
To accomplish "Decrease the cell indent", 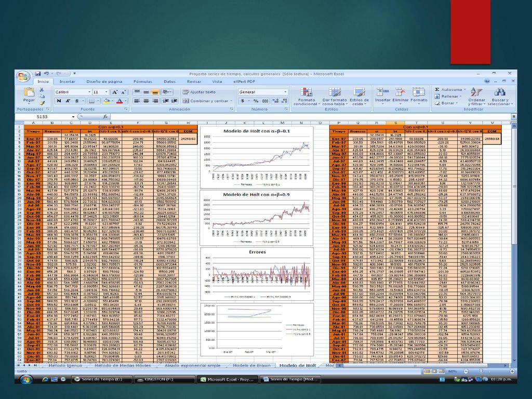I will coord(165,101).
